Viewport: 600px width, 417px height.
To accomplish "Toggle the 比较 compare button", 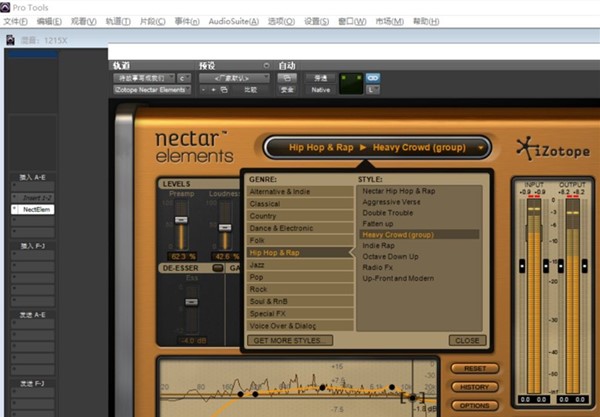I will 251,90.
